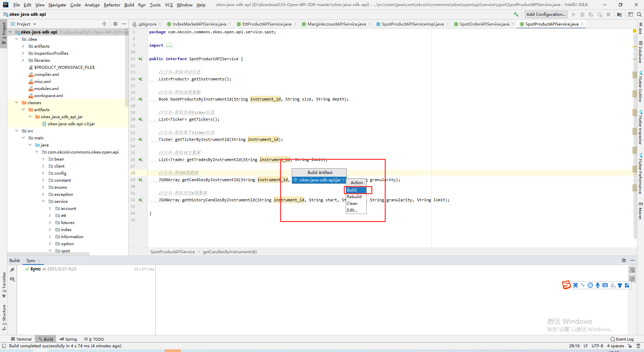Open the Project view dropdown arrow
Image resolution: width=644 pixels, height=352 pixels.
coord(35,24)
